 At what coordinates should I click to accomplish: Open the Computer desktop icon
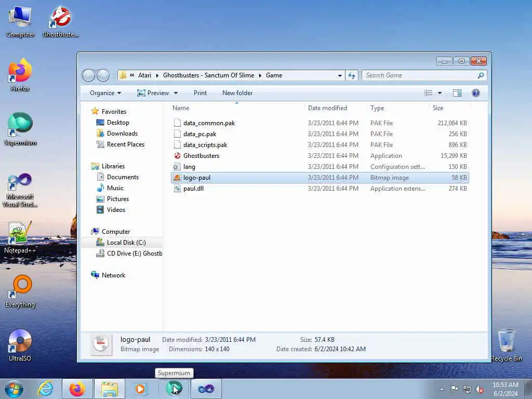point(20,22)
